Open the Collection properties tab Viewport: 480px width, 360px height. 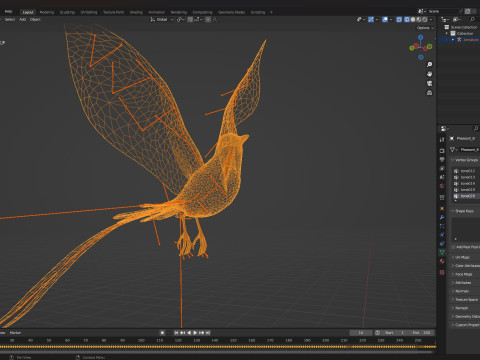click(x=442, y=197)
